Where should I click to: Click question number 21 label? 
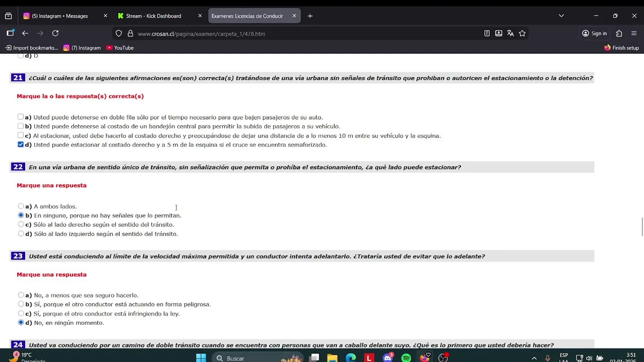tap(18, 77)
